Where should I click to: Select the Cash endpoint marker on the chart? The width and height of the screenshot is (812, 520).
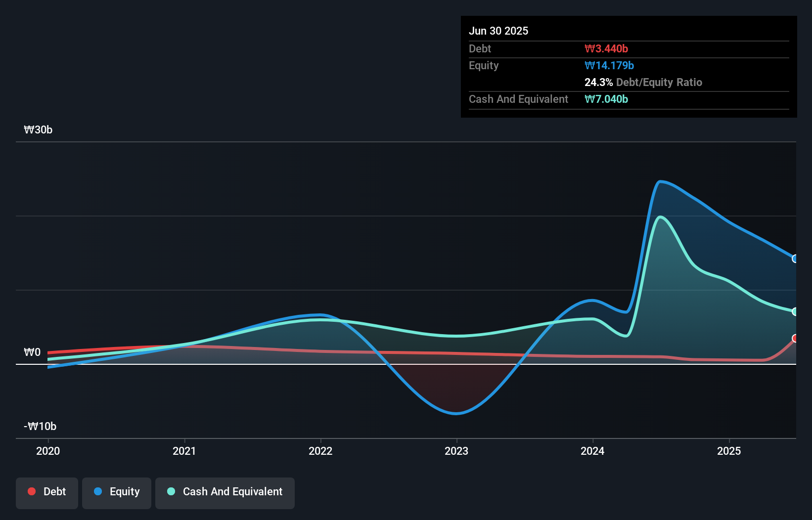pos(795,311)
